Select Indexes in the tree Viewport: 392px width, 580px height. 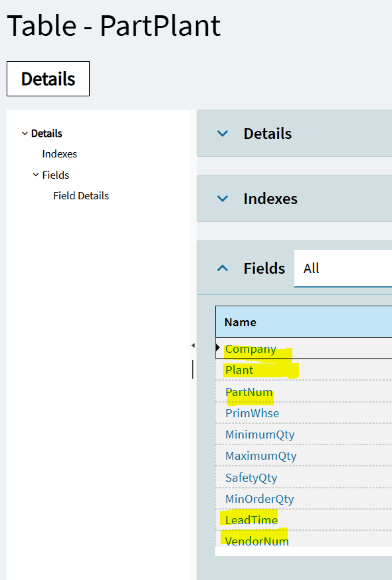[60, 154]
